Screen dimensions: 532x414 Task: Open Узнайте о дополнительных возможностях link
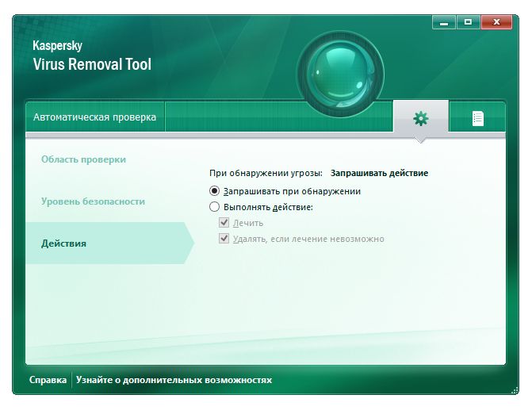(x=174, y=380)
